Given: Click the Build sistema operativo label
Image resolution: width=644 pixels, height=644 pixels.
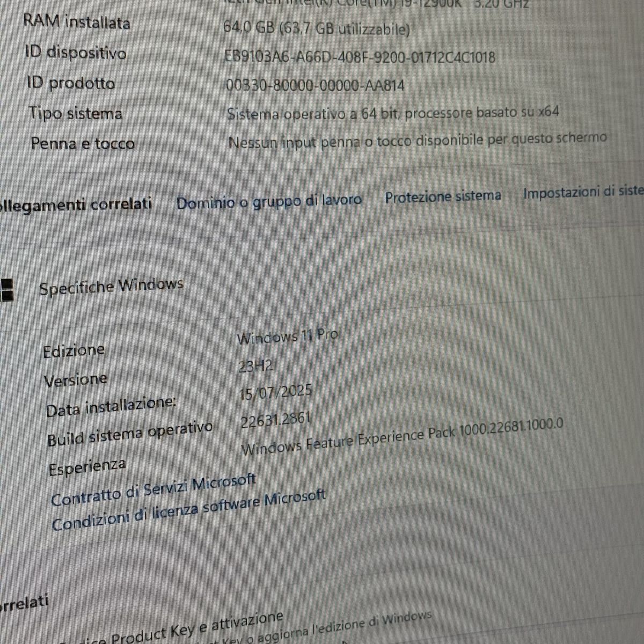Looking at the screenshot, I should tap(130, 434).
